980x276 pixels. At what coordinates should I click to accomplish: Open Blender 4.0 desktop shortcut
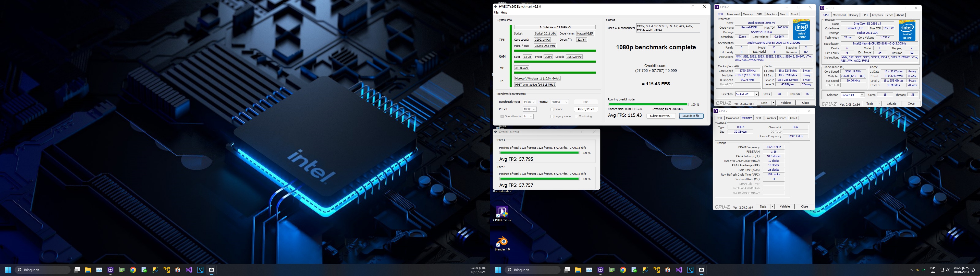(502, 244)
